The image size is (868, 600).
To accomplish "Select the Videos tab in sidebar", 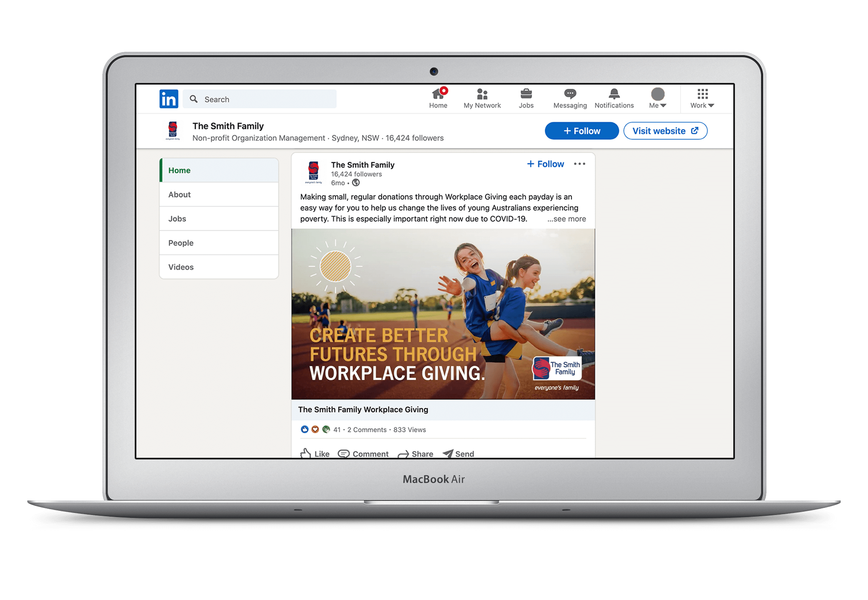I will tap(219, 267).
